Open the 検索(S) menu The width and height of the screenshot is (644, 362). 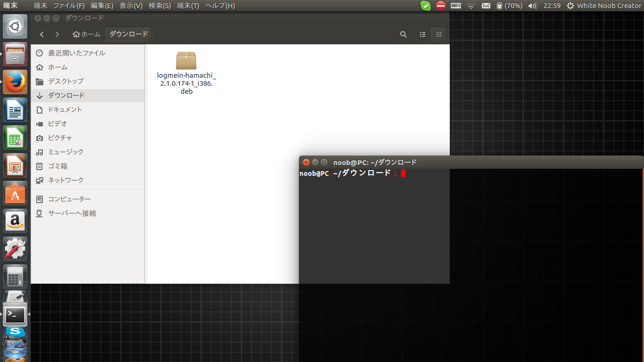[160, 6]
